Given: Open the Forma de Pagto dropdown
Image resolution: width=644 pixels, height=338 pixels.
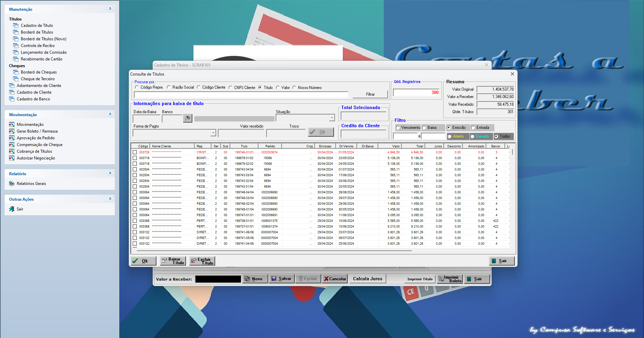Looking at the screenshot, I should pyautogui.click(x=213, y=133).
